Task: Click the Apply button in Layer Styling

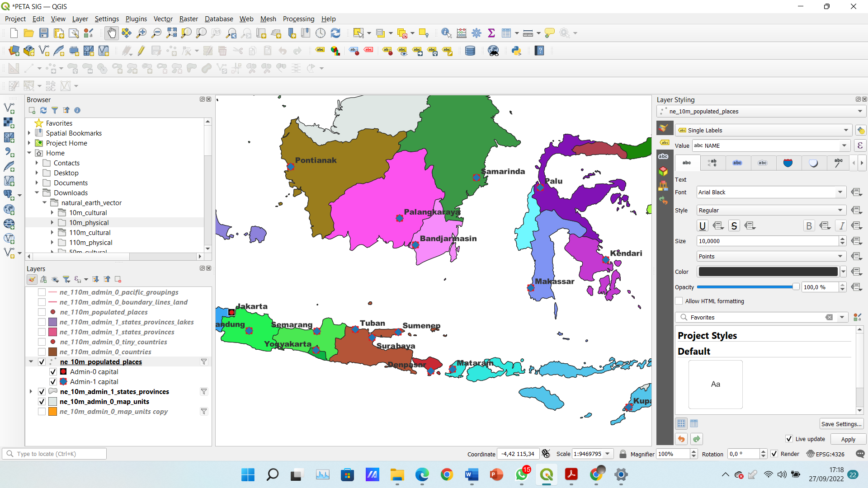Action: (x=848, y=439)
